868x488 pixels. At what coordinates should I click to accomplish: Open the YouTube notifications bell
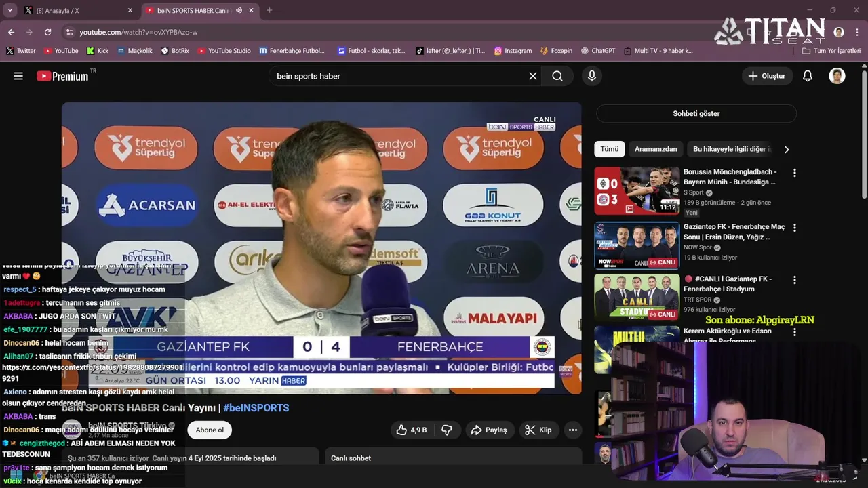pos(807,76)
